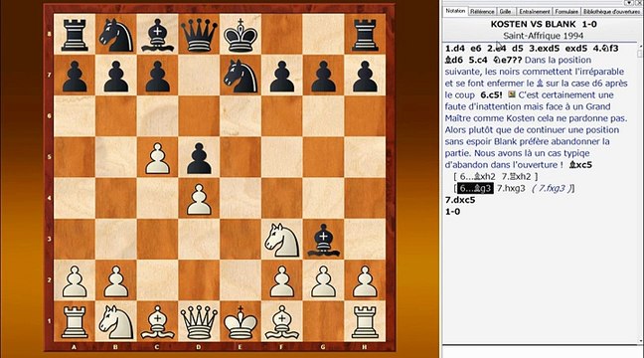Image resolution: width=644 pixels, height=358 pixels.
Task: Click the diagram marker icon after 6.c5!
Action: pyautogui.click(x=512, y=94)
